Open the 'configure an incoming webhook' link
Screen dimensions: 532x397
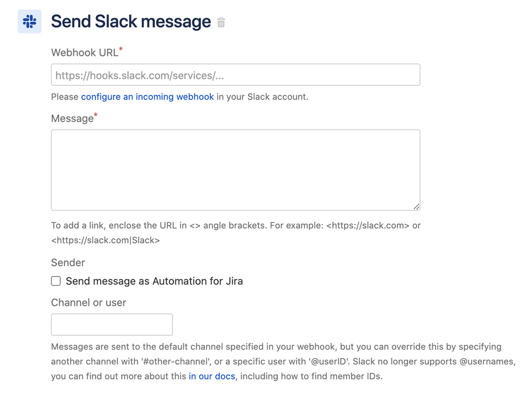[148, 97]
